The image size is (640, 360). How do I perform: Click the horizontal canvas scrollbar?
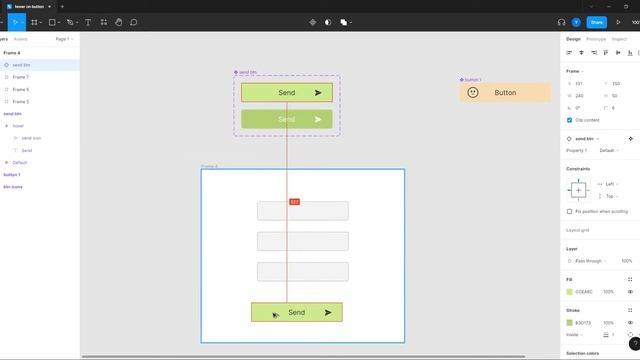(304, 357)
